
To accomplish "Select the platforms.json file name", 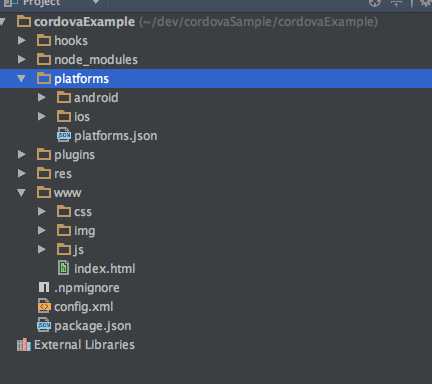I will (116, 136).
